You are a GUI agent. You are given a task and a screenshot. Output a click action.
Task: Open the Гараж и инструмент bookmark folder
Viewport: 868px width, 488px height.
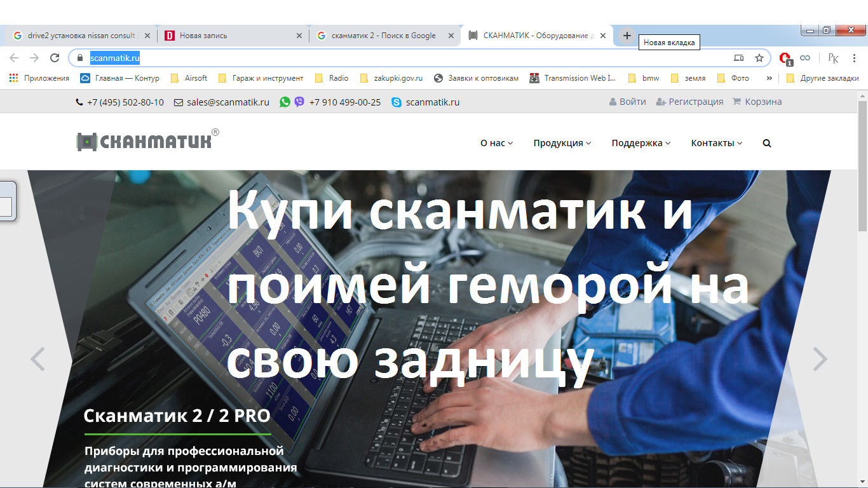click(261, 78)
